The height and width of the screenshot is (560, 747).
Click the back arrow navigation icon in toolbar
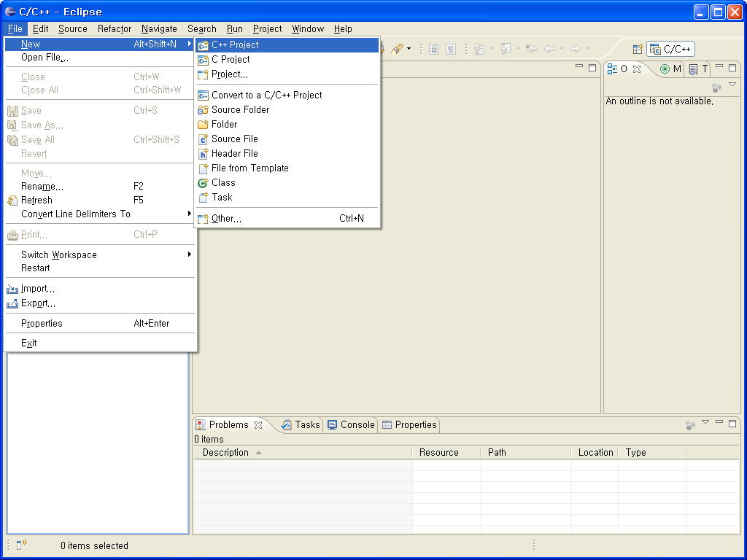click(549, 49)
